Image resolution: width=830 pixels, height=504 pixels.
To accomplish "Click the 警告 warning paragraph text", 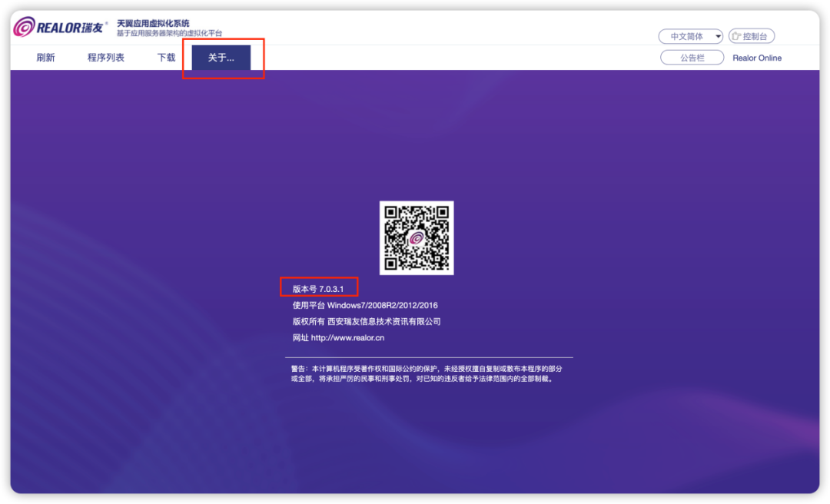I will pos(426,373).
